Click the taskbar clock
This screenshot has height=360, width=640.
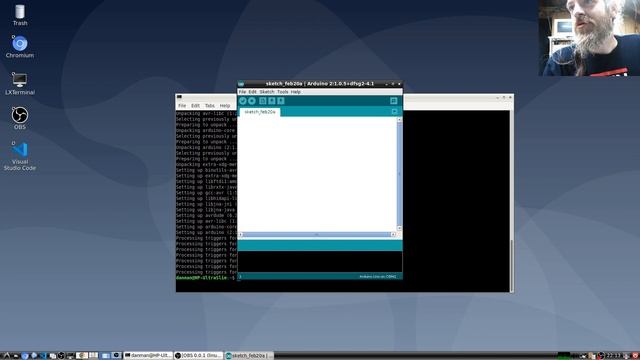tap(613, 356)
